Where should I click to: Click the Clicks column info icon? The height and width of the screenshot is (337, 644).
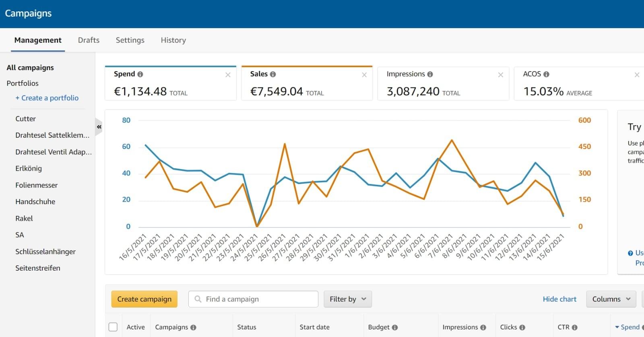point(522,328)
